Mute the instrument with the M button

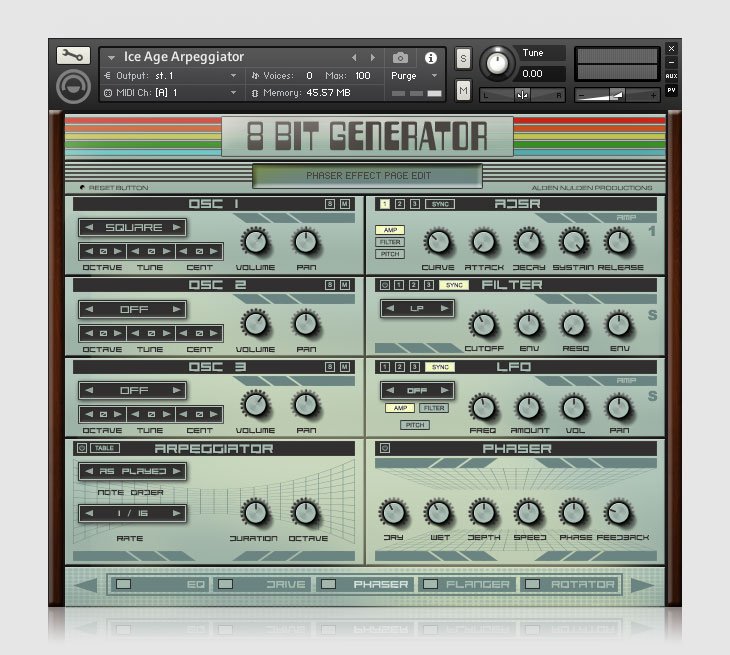pos(463,90)
